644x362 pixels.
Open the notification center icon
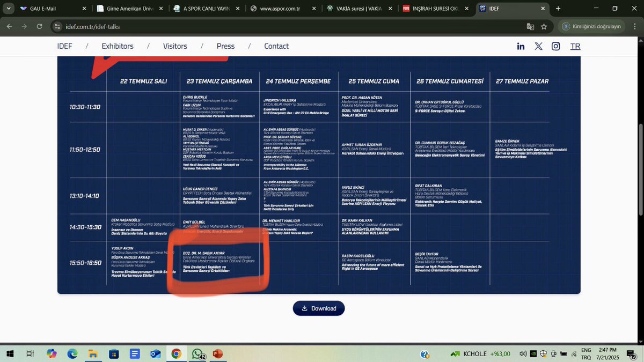(x=631, y=354)
